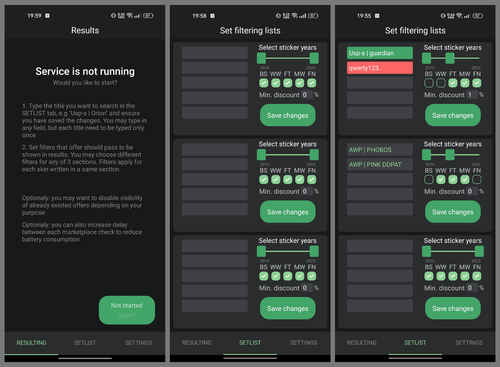Enable WW checkbox in the Usp-s | guardian section
This screenshot has width=500, height=367.
coord(441,83)
